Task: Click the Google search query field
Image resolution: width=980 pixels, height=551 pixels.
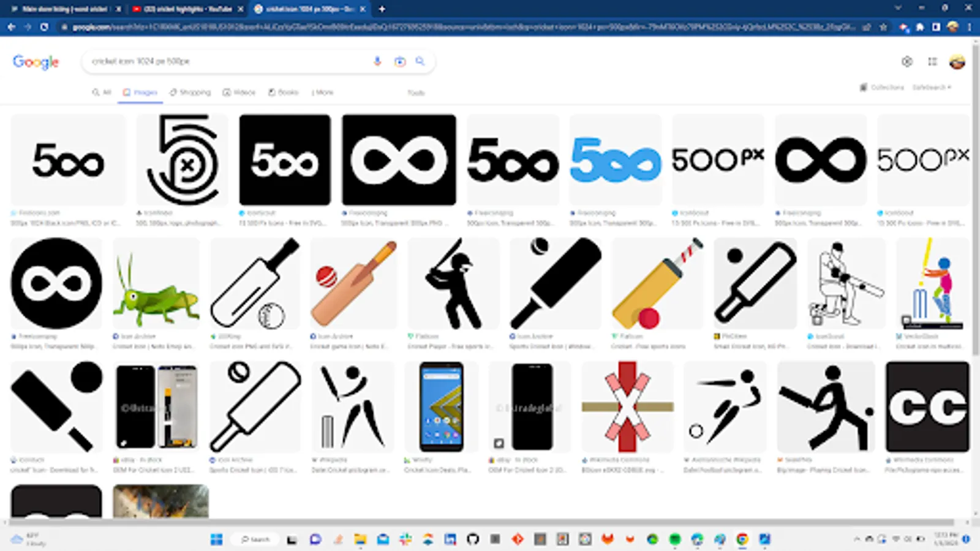Action: [x=227, y=61]
